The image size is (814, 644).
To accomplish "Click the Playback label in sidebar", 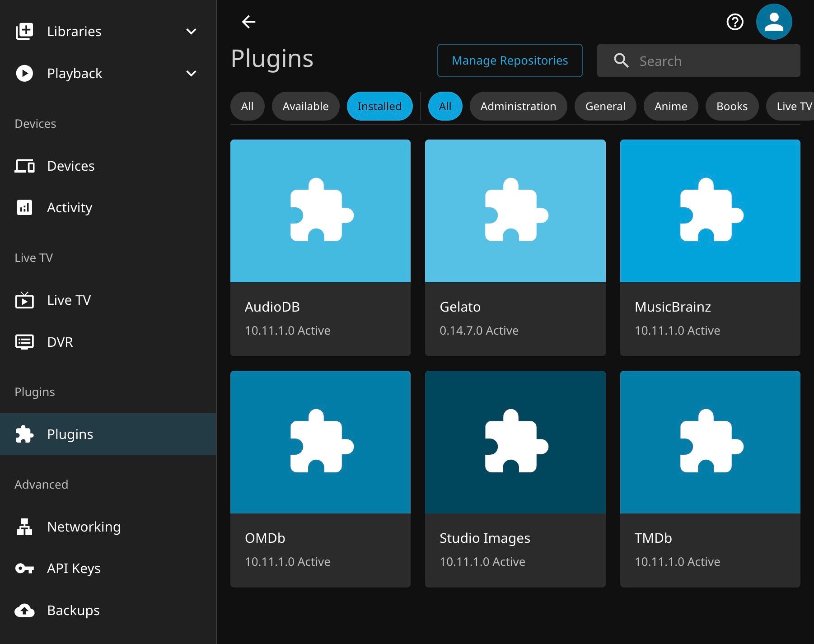I will pyautogui.click(x=75, y=74).
